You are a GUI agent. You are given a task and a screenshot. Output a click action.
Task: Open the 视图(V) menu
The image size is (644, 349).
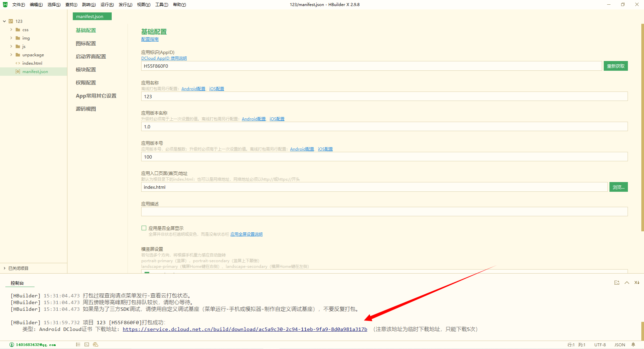(x=144, y=4)
